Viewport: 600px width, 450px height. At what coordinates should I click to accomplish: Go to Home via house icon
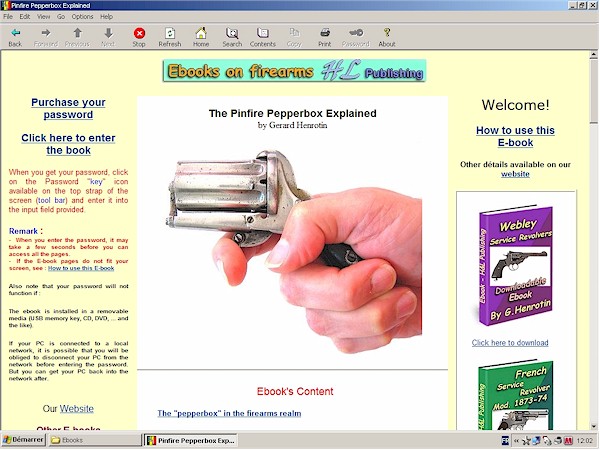(201, 34)
